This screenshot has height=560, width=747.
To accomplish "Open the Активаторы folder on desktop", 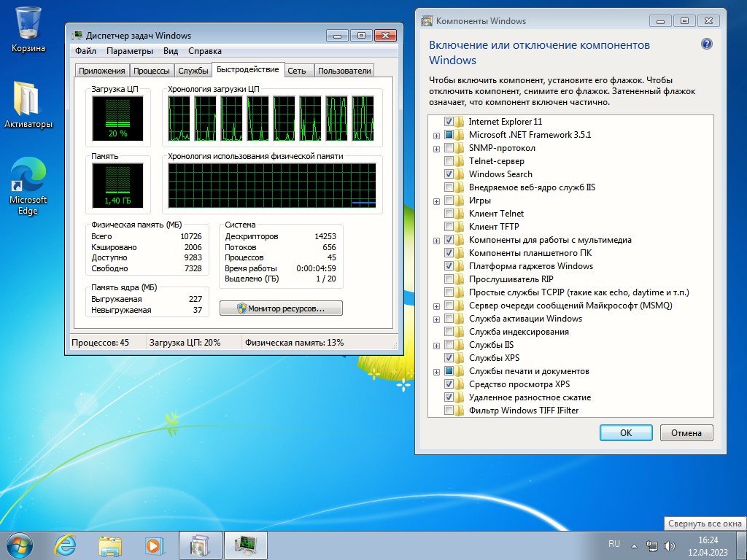I will (x=28, y=105).
